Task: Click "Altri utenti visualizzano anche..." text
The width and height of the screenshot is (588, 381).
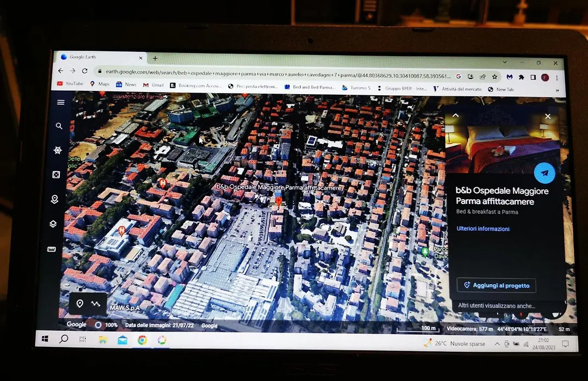Action: click(x=497, y=306)
